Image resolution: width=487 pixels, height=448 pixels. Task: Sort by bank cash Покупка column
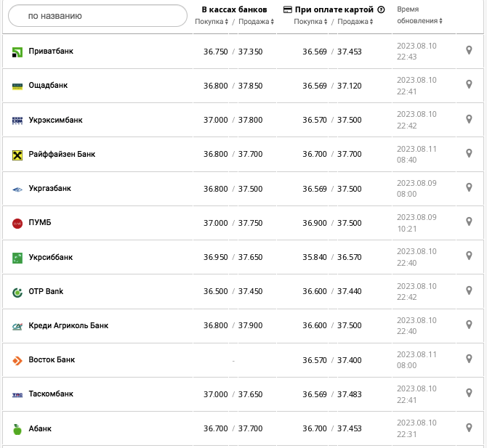(212, 22)
